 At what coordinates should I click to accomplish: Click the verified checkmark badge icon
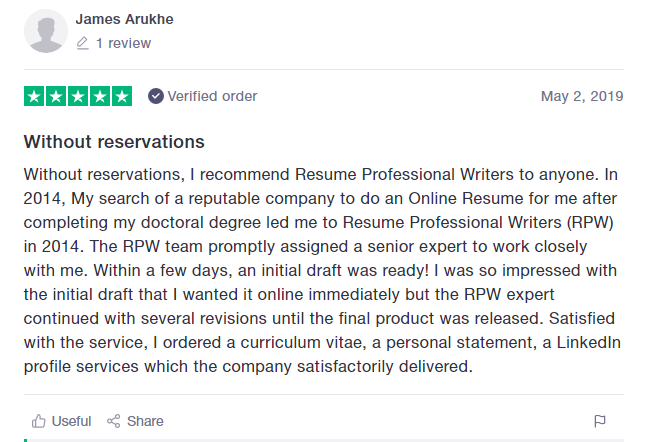(x=156, y=97)
